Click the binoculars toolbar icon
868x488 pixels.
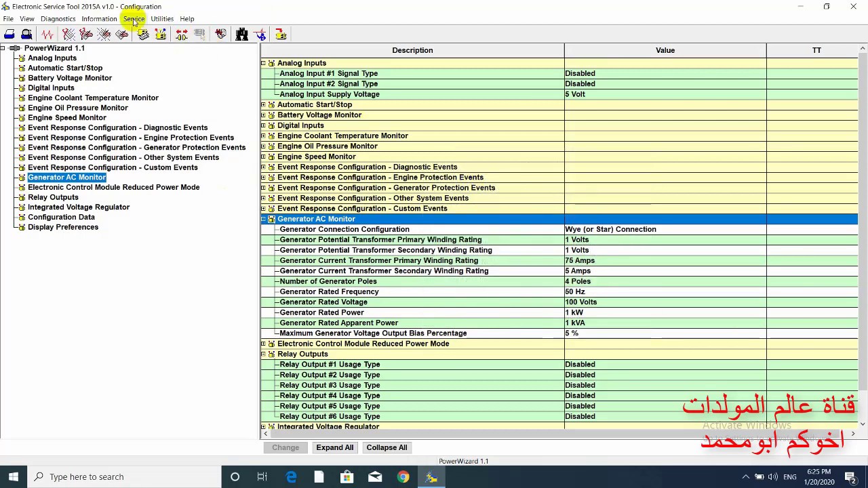point(241,34)
